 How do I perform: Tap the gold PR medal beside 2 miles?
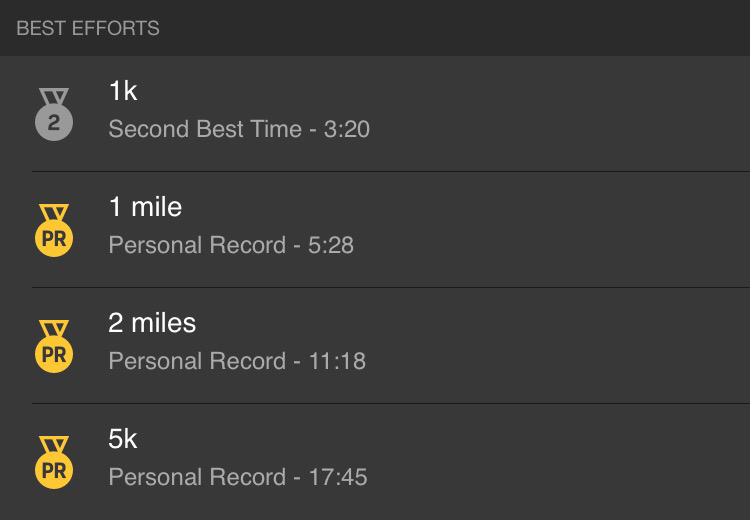tap(54, 346)
